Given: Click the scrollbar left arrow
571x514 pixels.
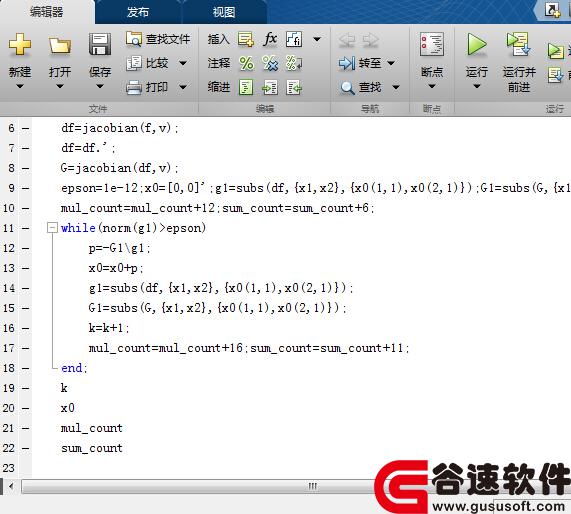Looking at the screenshot, I should pyautogui.click(x=11, y=486).
